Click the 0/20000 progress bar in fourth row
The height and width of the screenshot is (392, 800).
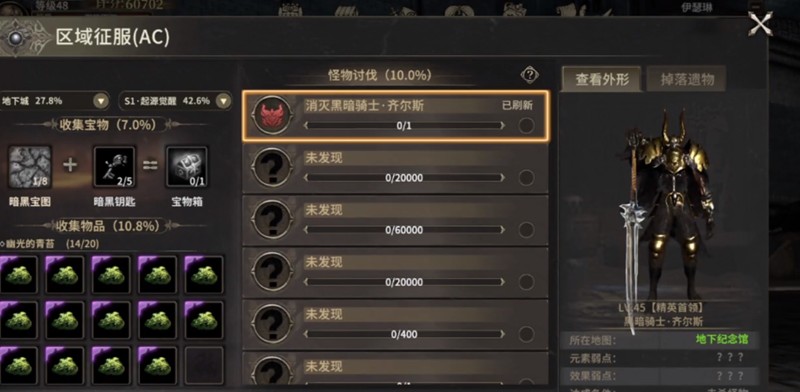click(x=404, y=282)
